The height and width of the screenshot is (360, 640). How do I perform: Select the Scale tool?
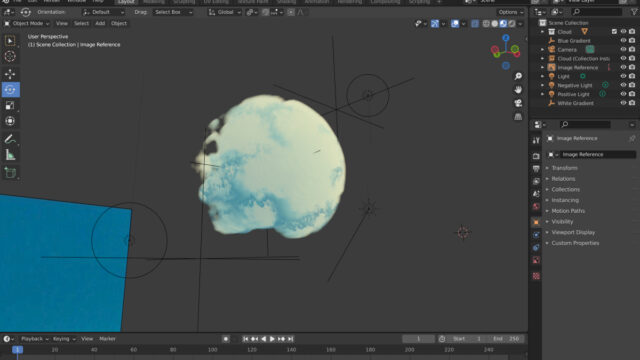click(10, 105)
